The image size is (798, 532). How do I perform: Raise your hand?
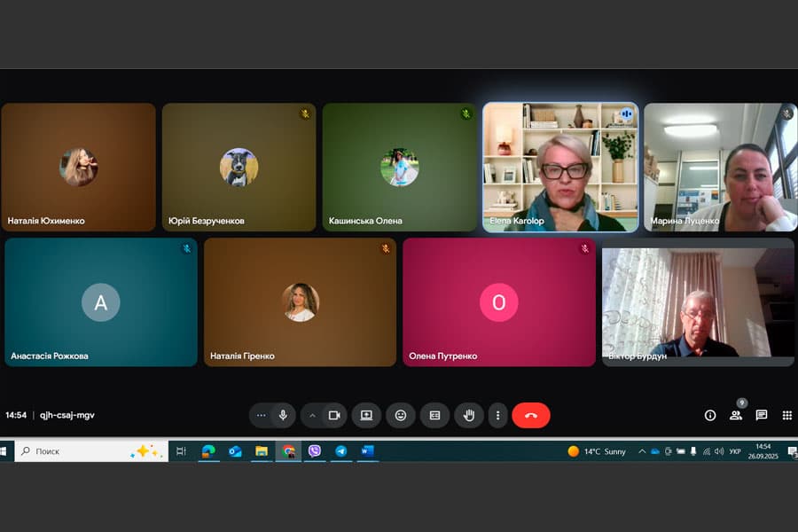pyautogui.click(x=469, y=416)
